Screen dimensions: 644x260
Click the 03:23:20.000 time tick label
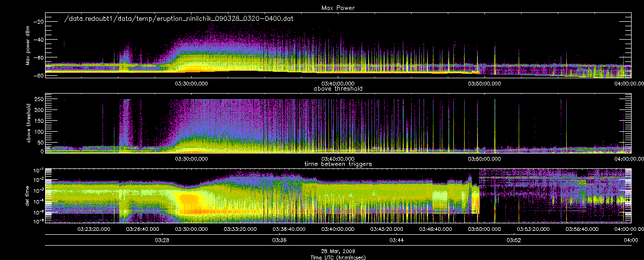[x=94, y=229]
